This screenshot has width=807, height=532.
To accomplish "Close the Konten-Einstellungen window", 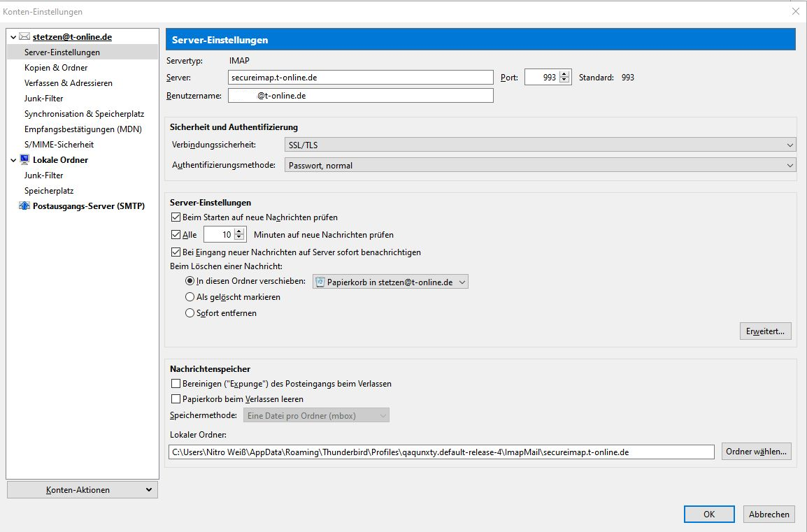I will pos(795,11).
